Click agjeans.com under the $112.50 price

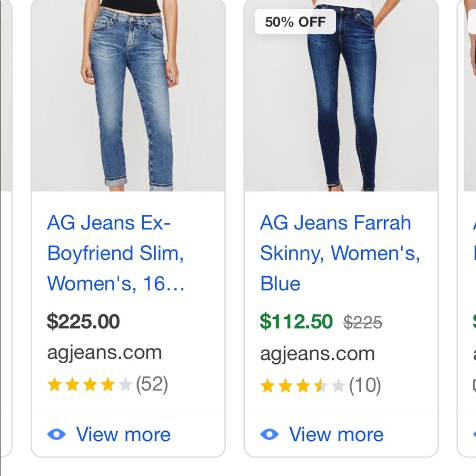pyautogui.click(x=317, y=353)
